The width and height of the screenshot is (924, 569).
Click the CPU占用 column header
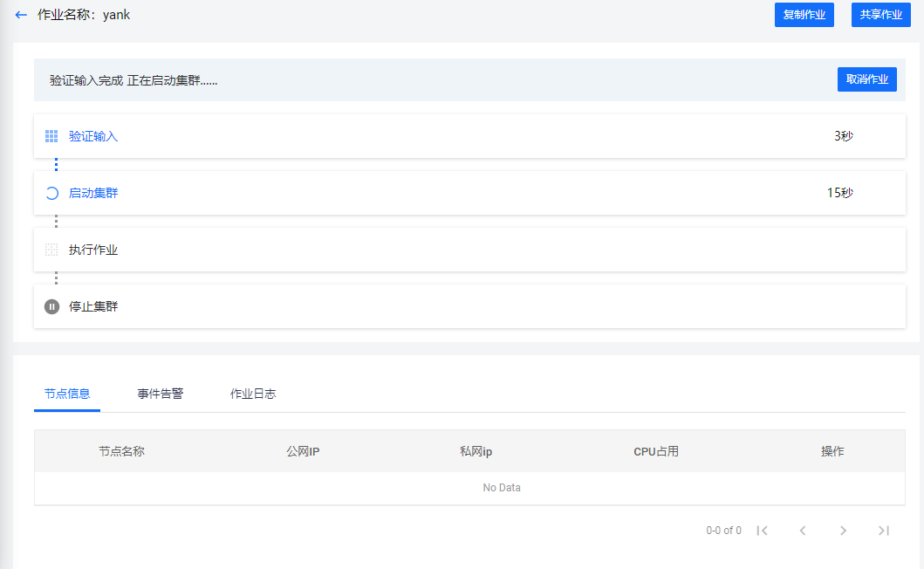coord(656,451)
